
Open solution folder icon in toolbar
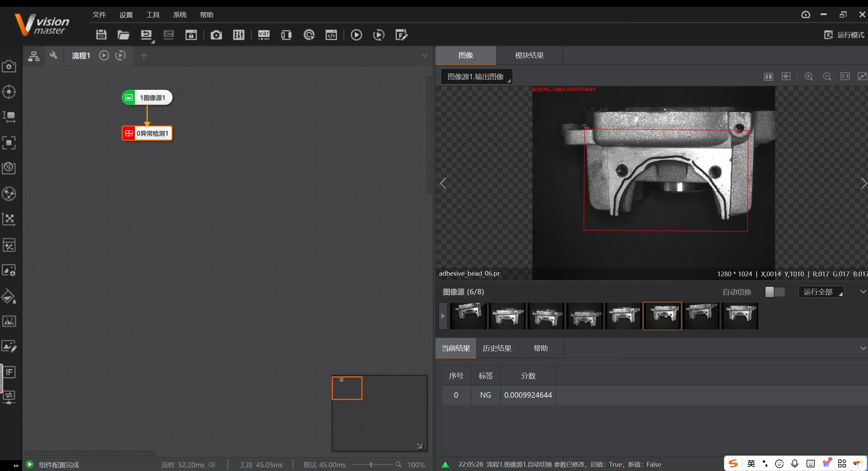coord(123,35)
